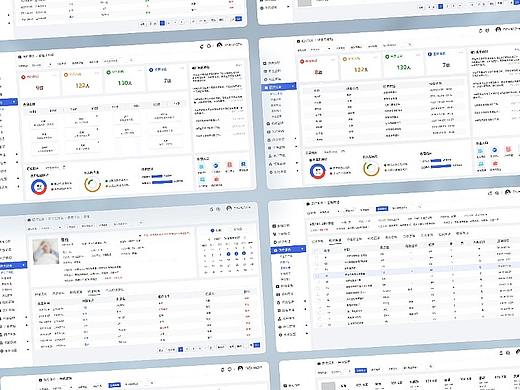Select blue current page in patient profile pagination
The image size is (520, 390).
[x=181, y=349]
